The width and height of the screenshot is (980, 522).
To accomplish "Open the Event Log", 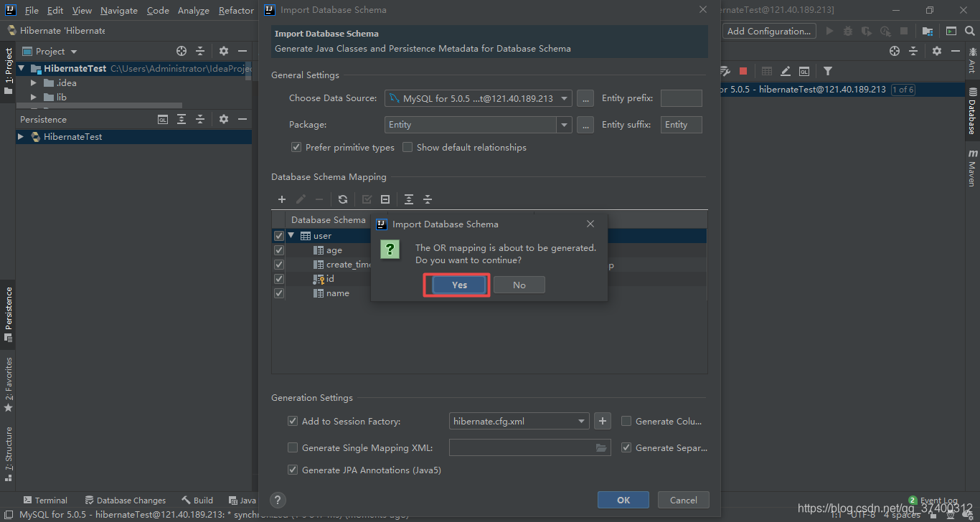I will [933, 500].
